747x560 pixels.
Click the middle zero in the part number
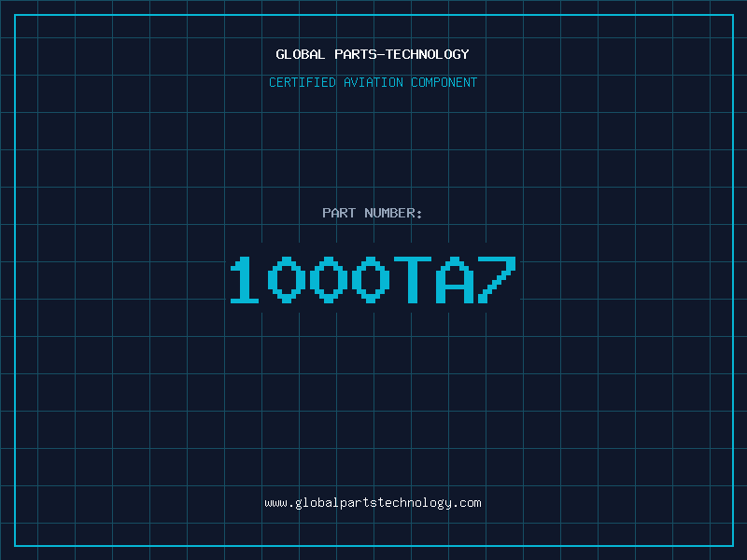[329, 280]
